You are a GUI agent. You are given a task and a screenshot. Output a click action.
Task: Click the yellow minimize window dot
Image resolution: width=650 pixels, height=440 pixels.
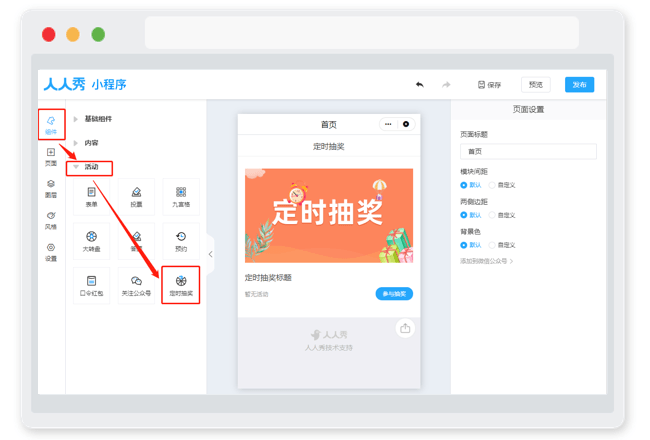coord(73,34)
